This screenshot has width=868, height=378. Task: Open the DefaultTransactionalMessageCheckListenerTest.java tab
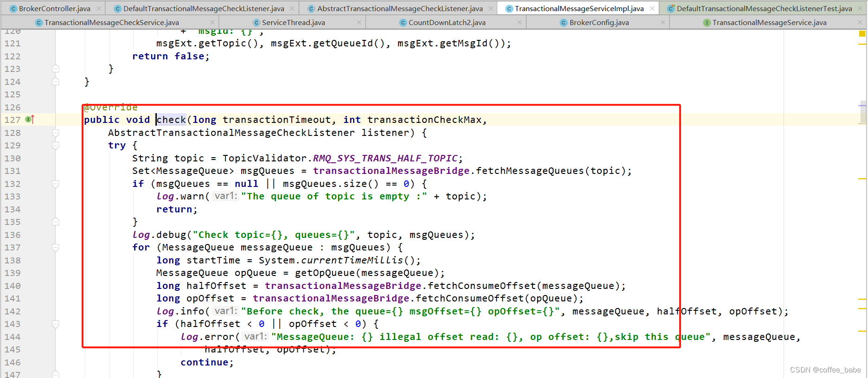pyautogui.click(x=764, y=8)
